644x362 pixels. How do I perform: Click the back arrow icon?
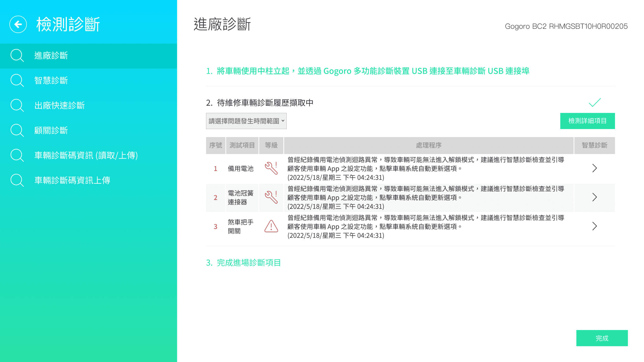18,24
